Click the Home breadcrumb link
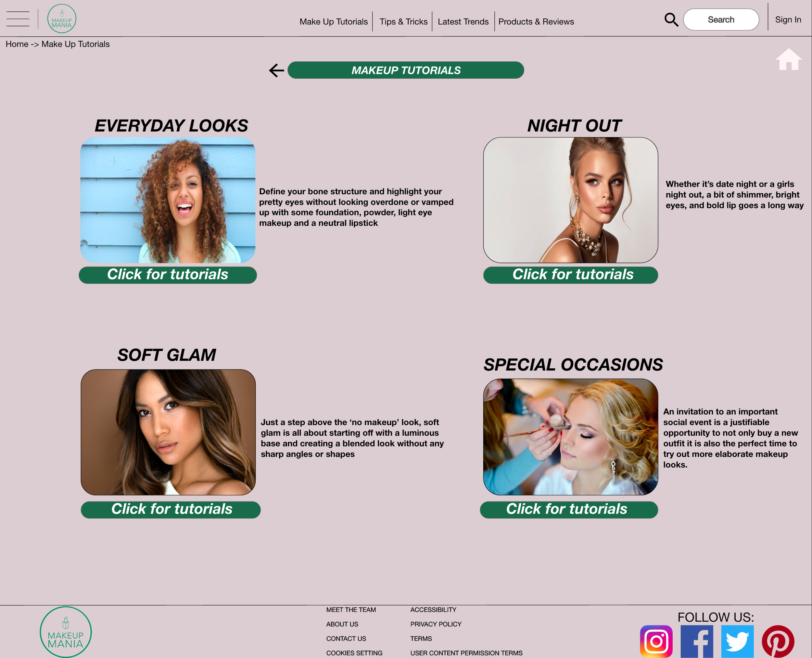The image size is (812, 658). click(17, 44)
